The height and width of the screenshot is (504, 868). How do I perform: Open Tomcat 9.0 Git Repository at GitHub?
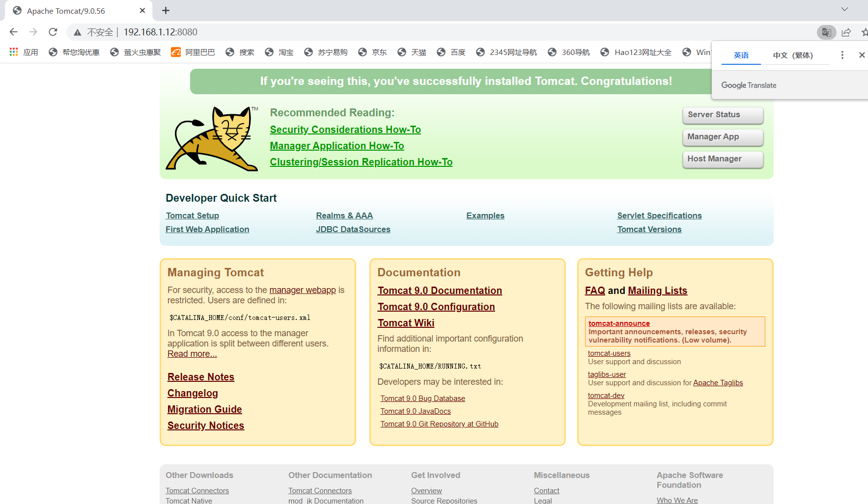click(439, 424)
